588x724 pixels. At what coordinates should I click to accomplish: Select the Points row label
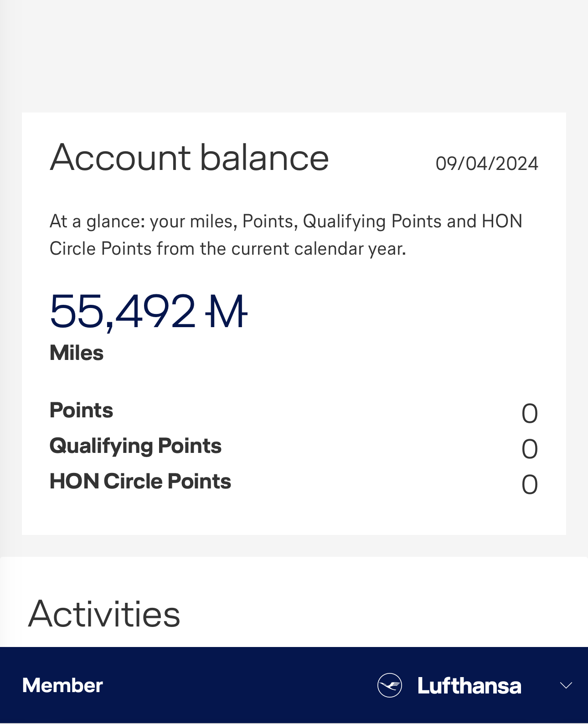pyautogui.click(x=81, y=410)
